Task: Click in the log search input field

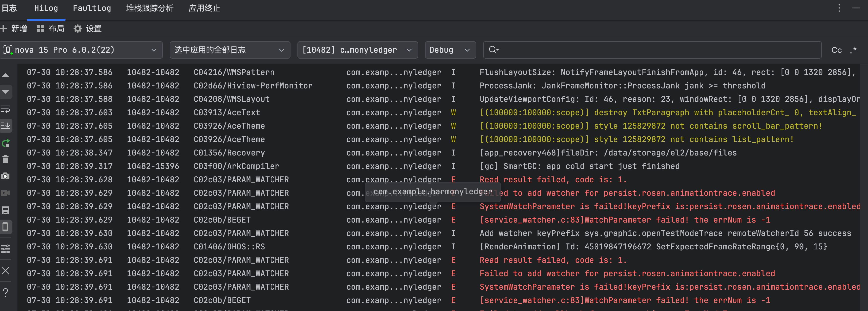Action: point(652,50)
